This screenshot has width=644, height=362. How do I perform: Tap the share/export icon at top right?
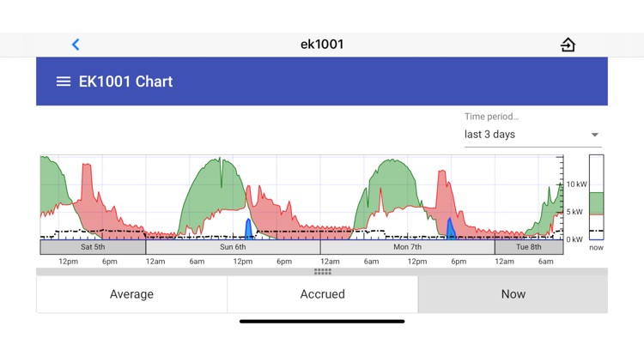click(568, 45)
